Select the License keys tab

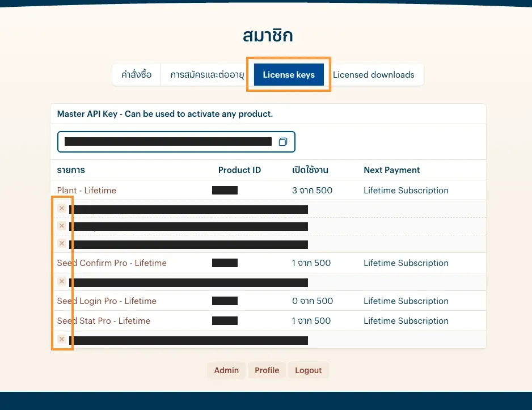[x=289, y=75]
